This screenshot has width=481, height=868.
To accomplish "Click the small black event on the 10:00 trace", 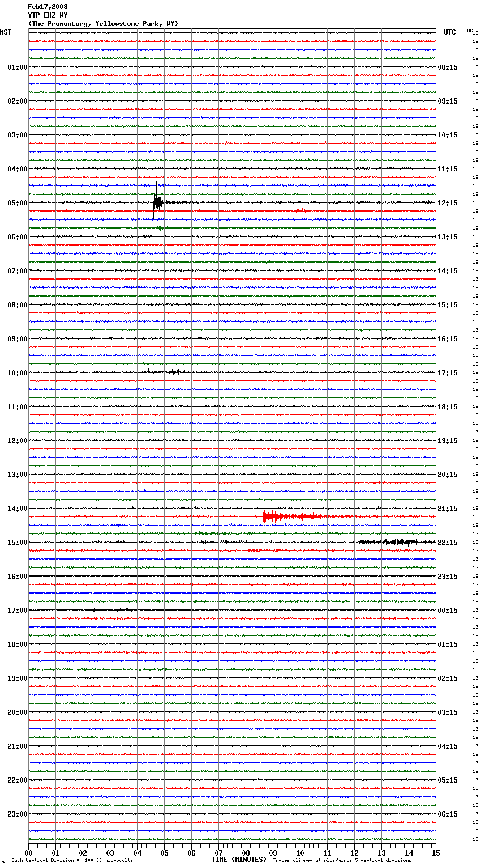I will [x=170, y=372].
